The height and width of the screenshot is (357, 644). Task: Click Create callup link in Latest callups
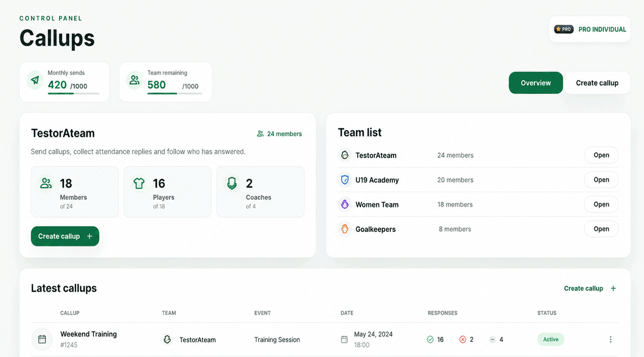pyautogui.click(x=590, y=288)
